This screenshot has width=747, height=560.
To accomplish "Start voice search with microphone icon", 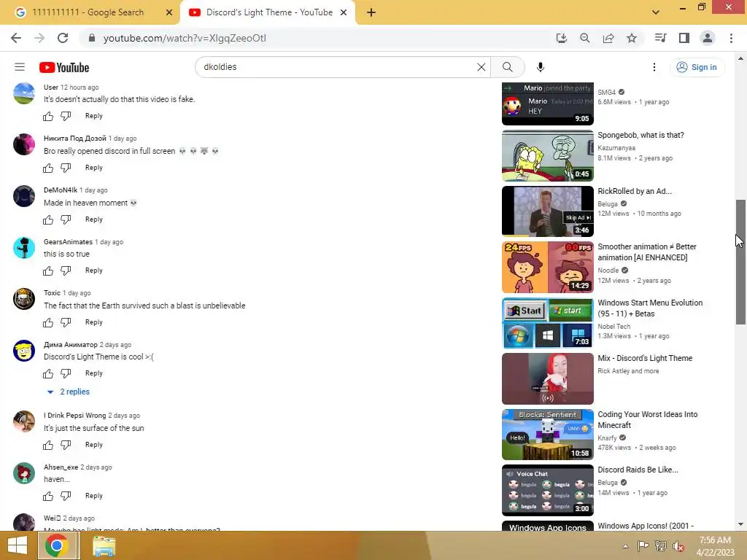I will (541, 67).
